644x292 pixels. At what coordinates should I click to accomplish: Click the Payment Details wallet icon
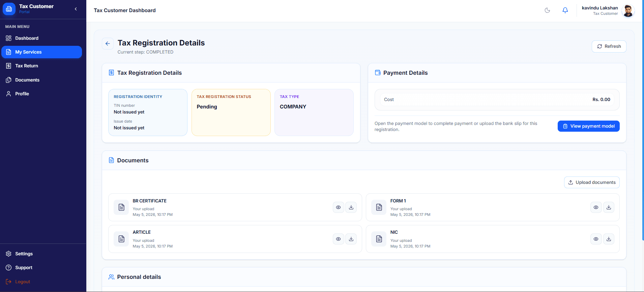point(378,73)
